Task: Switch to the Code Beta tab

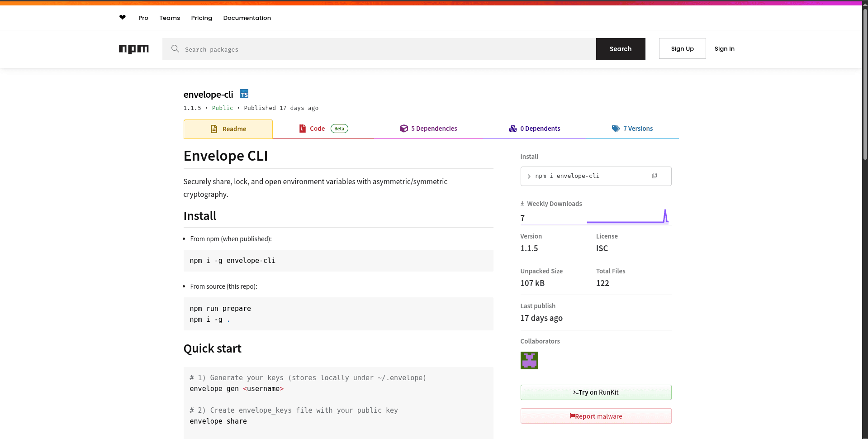Action: [x=323, y=129]
